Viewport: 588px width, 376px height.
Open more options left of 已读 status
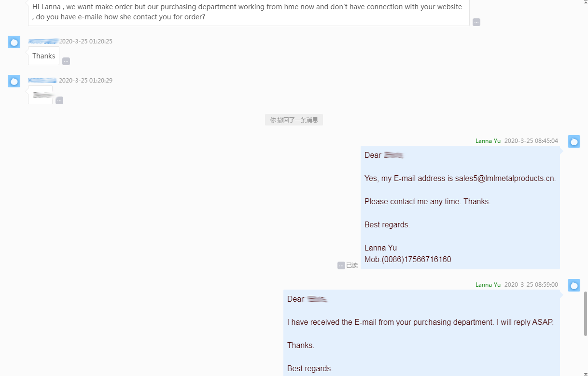point(341,265)
